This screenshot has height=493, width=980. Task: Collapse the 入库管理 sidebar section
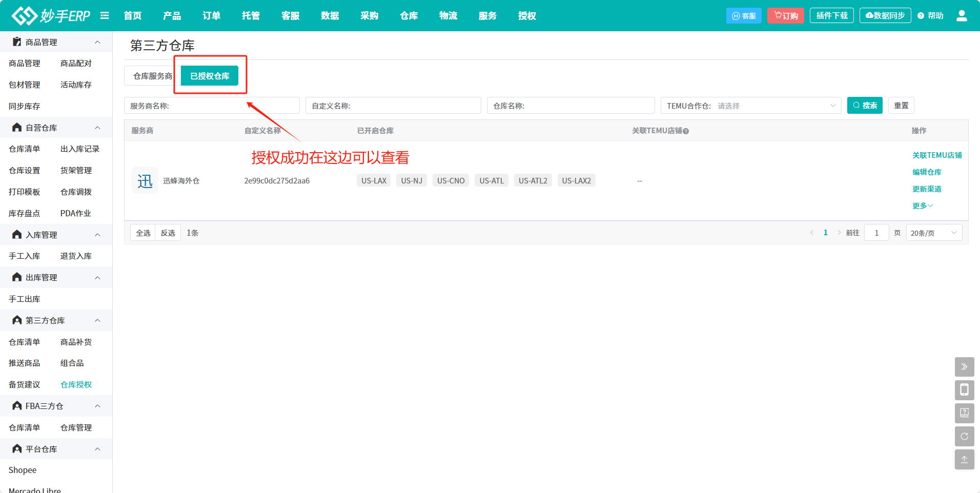(97, 235)
